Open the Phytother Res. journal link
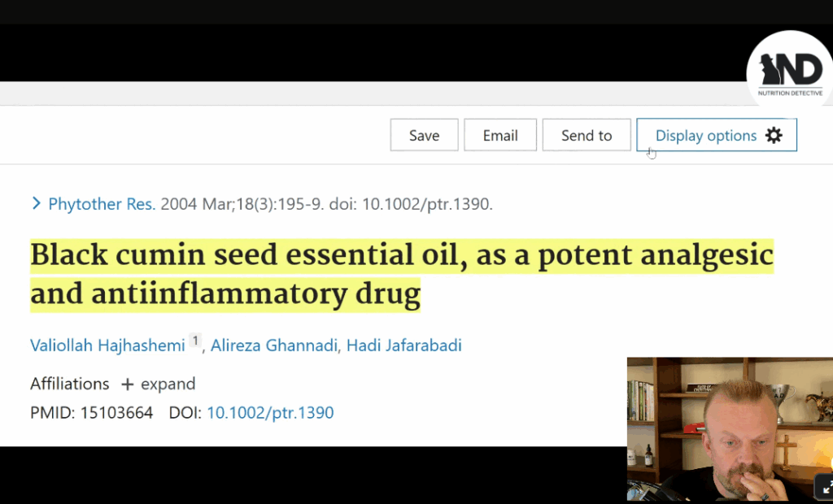 102,204
